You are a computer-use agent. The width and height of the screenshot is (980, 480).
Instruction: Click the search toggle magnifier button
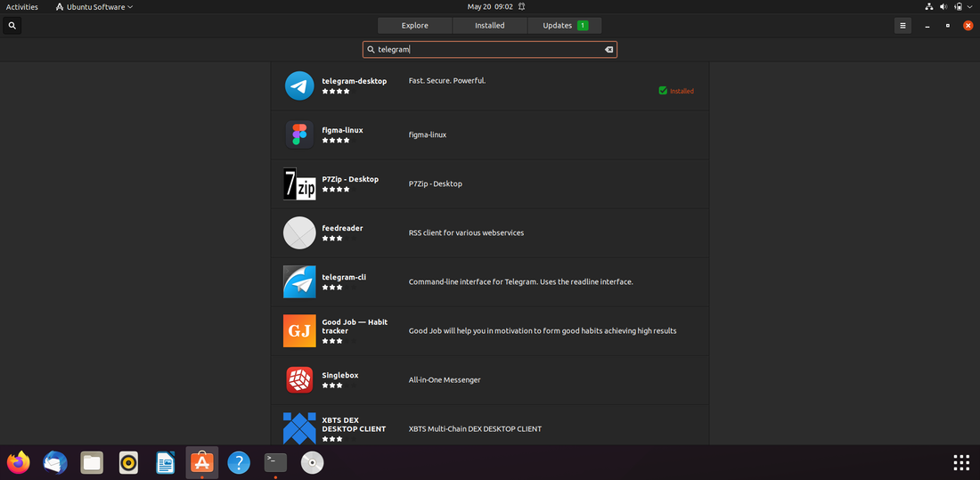point(12,26)
